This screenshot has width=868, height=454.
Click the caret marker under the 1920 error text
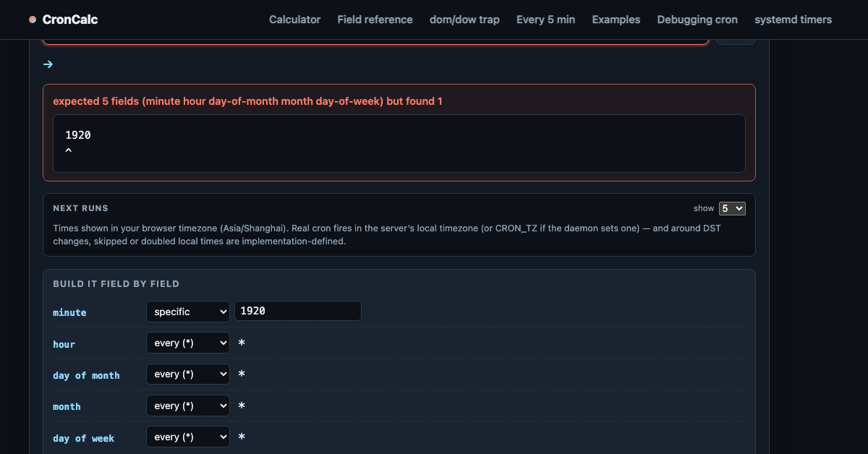pos(68,151)
